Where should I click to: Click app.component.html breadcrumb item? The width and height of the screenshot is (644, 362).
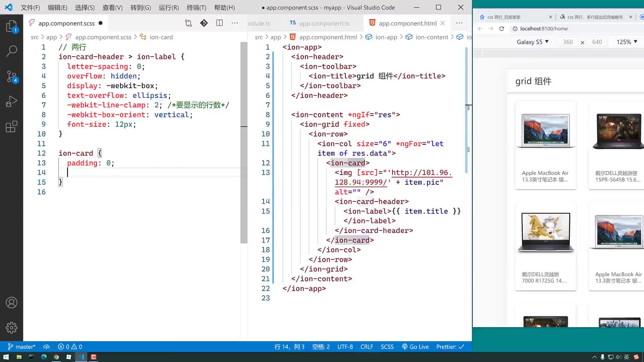click(328, 37)
